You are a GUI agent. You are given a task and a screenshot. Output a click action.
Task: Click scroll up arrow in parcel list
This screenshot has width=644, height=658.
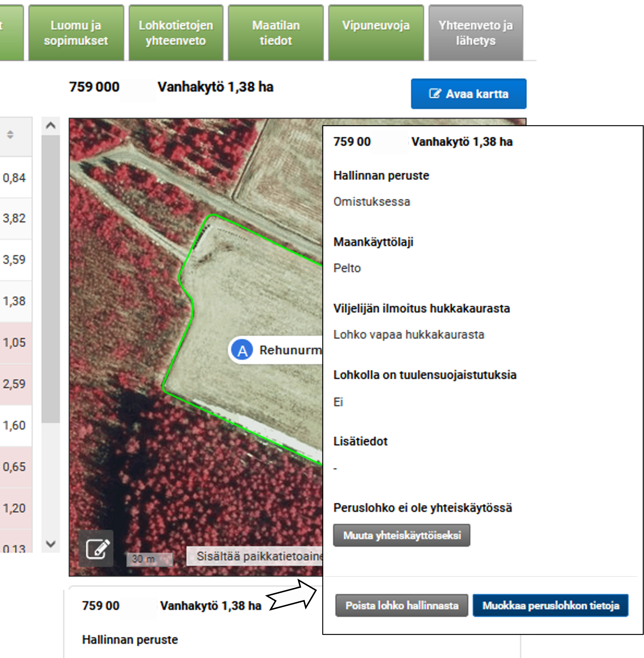click(x=51, y=126)
